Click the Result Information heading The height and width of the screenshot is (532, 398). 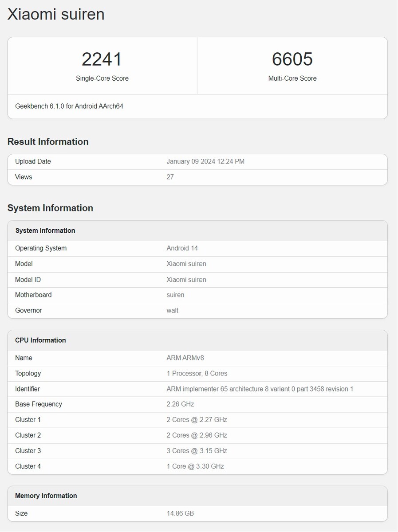point(48,142)
